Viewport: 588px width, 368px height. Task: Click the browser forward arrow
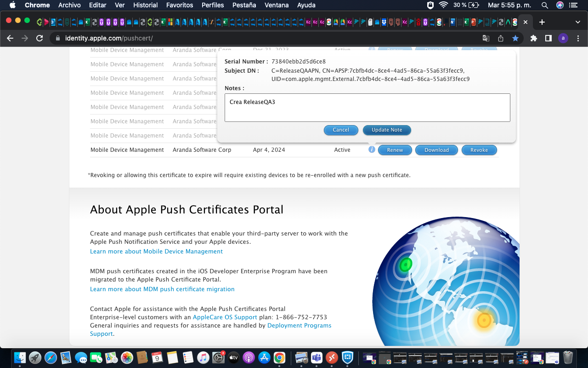25,39
